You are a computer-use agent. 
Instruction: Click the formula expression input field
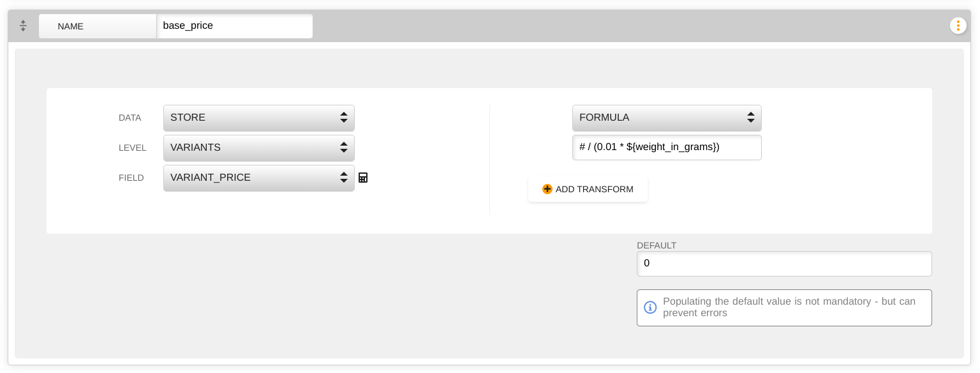[x=667, y=147]
